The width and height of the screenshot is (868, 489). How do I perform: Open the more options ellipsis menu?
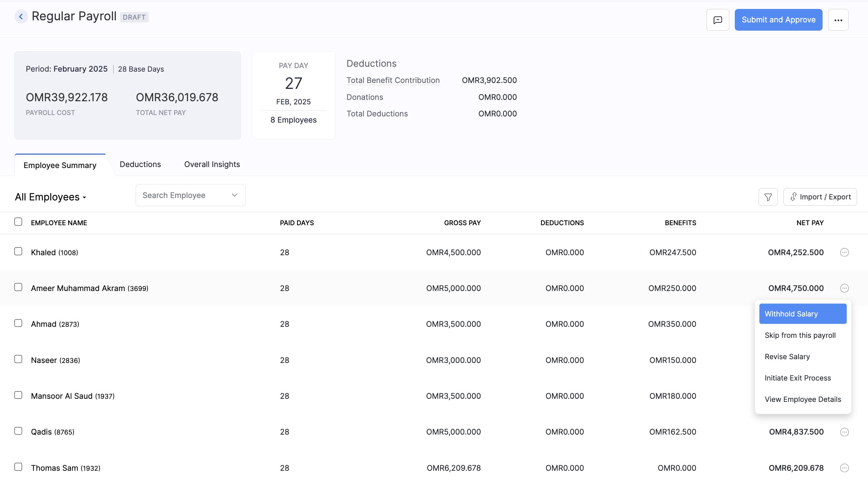838,20
